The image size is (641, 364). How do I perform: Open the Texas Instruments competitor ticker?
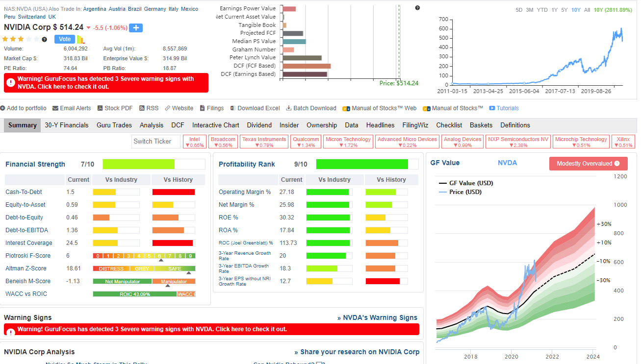[x=264, y=142]
